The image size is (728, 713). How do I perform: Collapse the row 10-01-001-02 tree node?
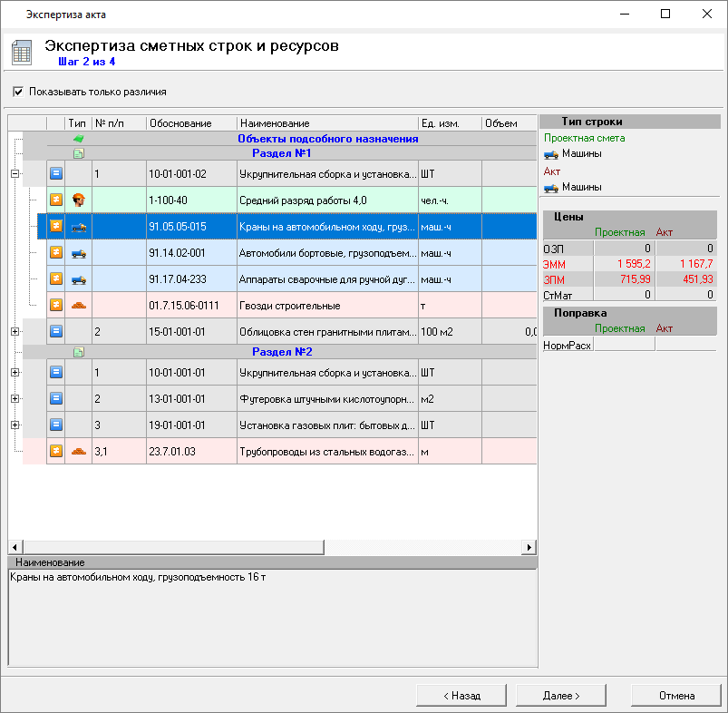coord(15,174)
